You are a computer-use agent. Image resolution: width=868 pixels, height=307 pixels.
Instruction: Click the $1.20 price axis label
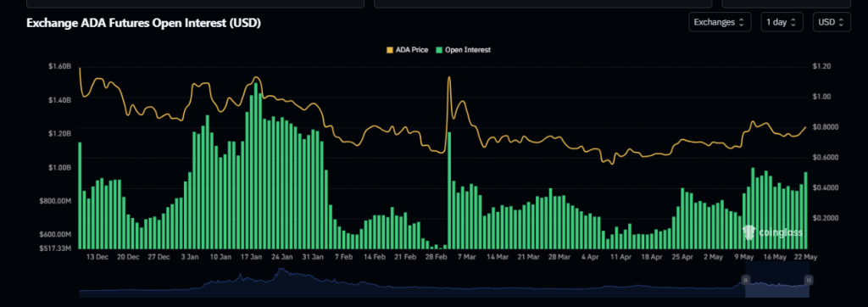[821, 66]
